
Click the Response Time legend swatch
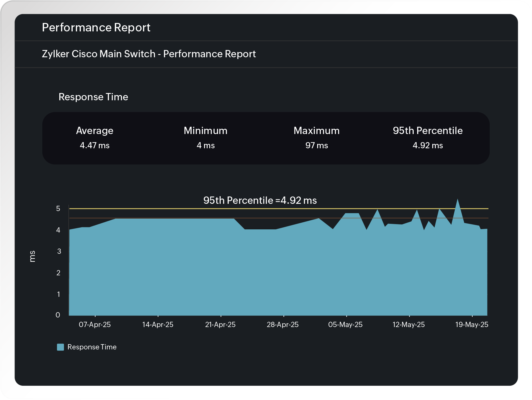click(60, 347)
